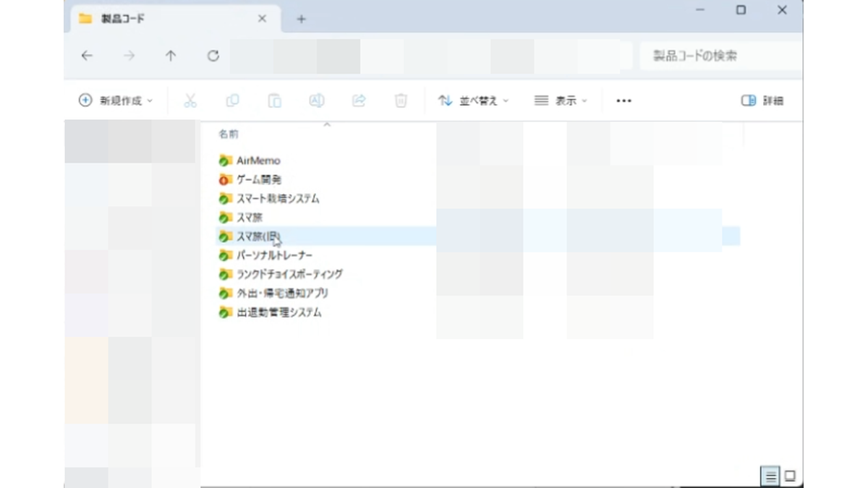Click the Delete trash can icon
The image size is (868, 488).
[401, 101]
